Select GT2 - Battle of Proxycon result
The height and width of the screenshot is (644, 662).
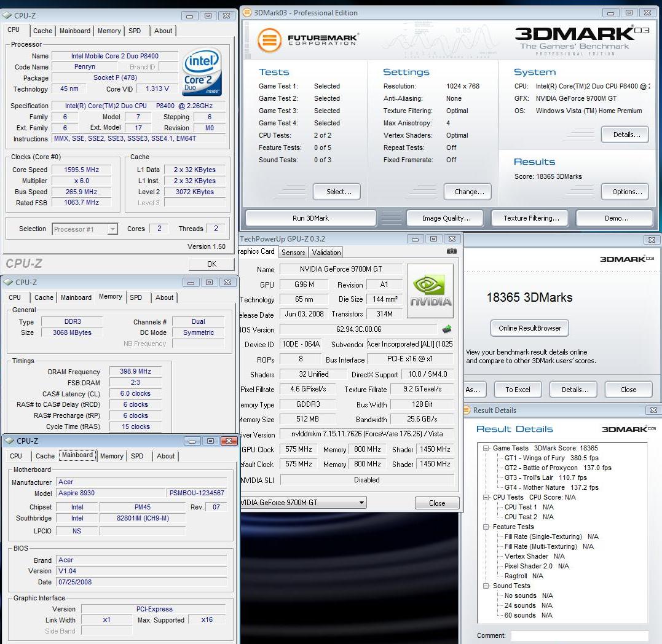pyautogui.click(x=558, y=468)
